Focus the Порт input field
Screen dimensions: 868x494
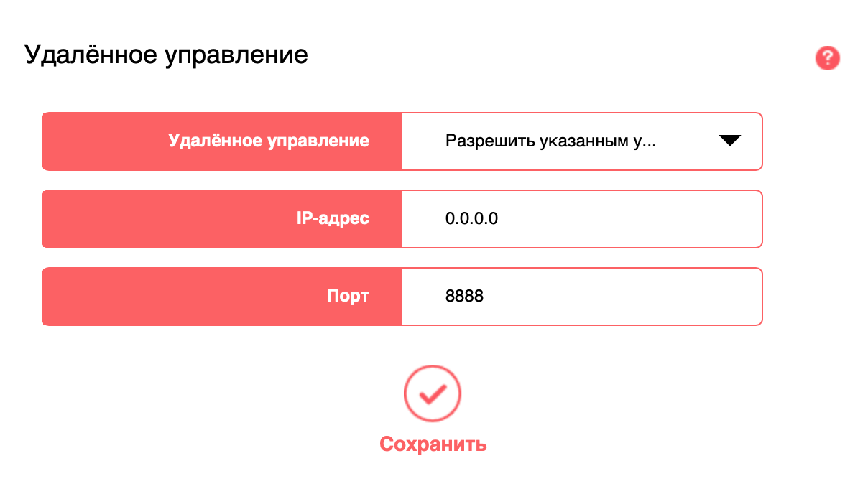[x=582, y=297]
